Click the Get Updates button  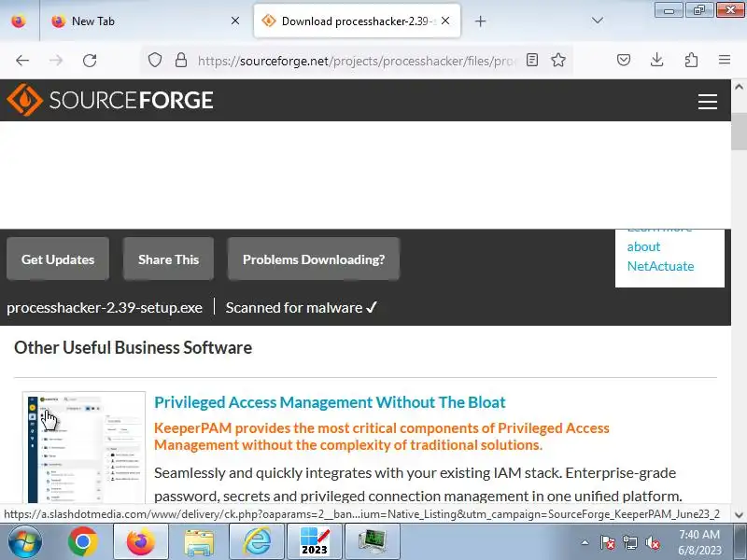pos(58,259)
